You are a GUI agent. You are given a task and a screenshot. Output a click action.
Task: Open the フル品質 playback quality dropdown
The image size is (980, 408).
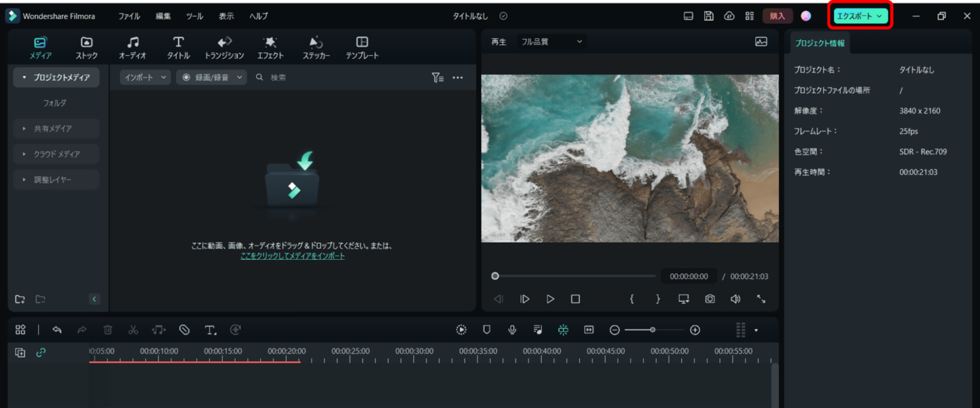click(551, 41)
